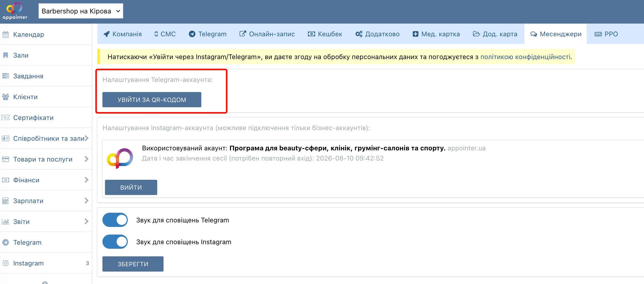Open the Кешбек tab
This screenshot has width=644, height=284.
point(325,34)
